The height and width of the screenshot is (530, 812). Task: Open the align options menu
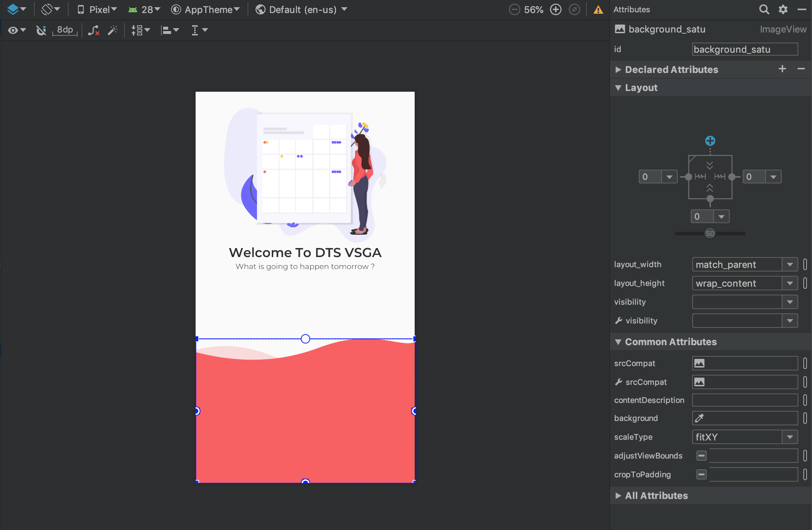(170, 30)
